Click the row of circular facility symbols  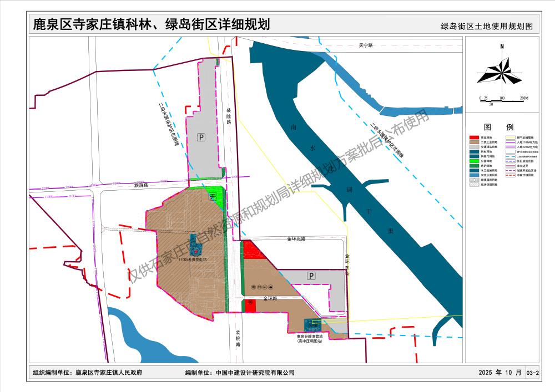coord(261,287)
